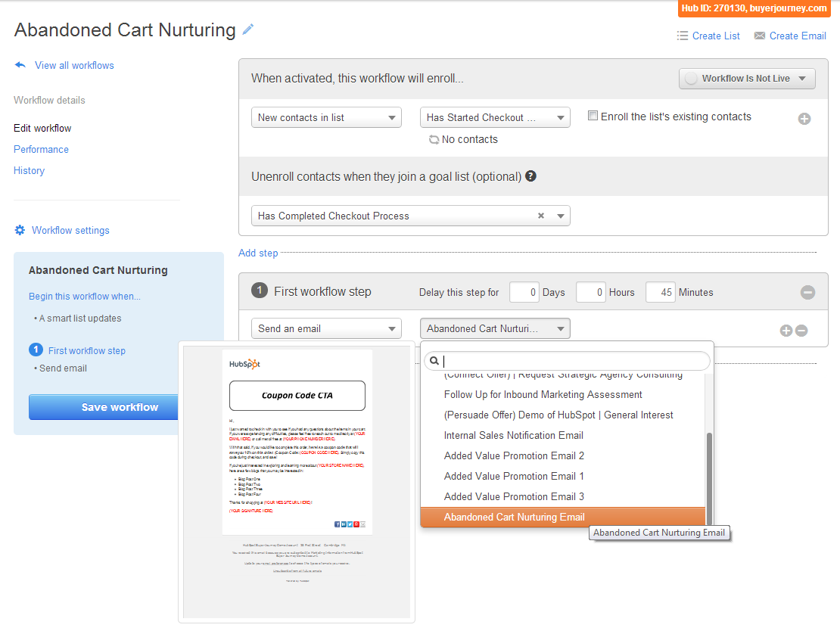Enable Enroll the list's existing contacts
The image size is (840, 631).
pyautogui.click(x=593, y=116)
